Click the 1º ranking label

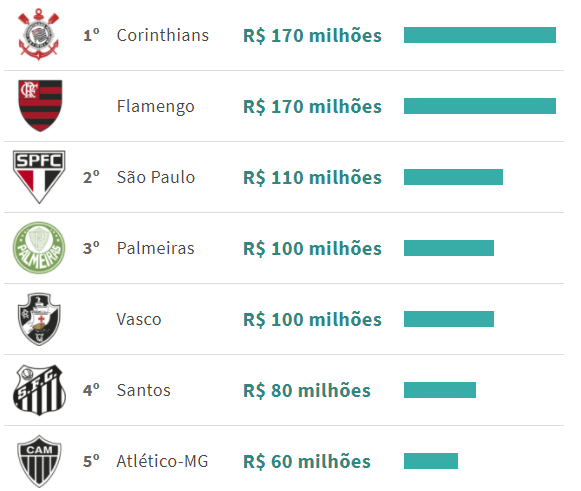tap(91, 35)
